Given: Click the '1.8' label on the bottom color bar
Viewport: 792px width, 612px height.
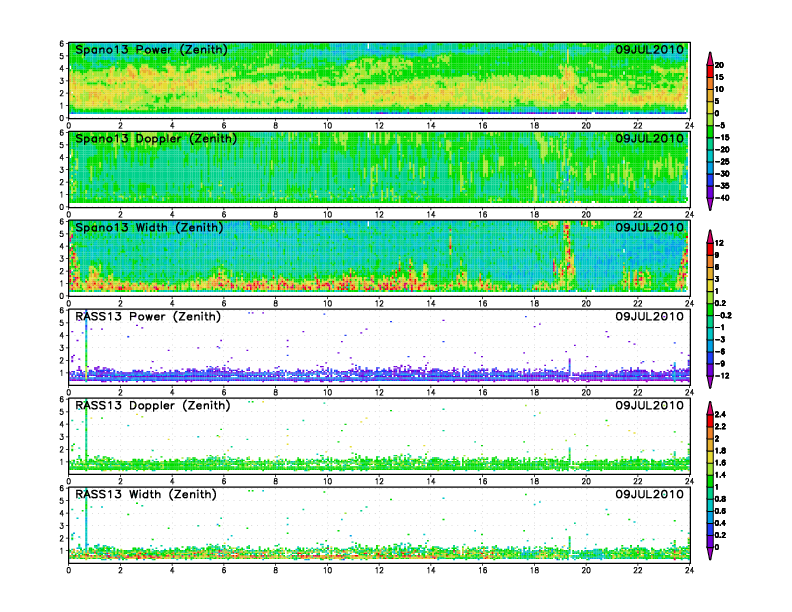Looking at the screenshot, I should tap(720, 451).
